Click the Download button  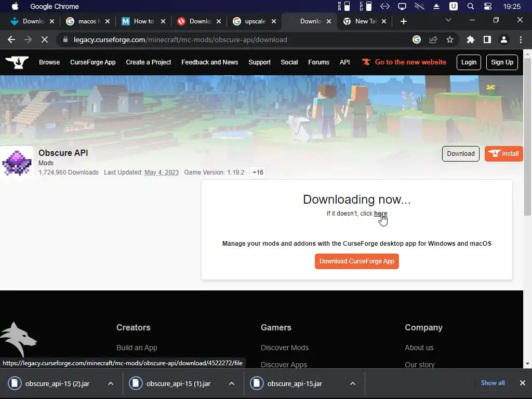pyautogui.click(x=460, y=154)
